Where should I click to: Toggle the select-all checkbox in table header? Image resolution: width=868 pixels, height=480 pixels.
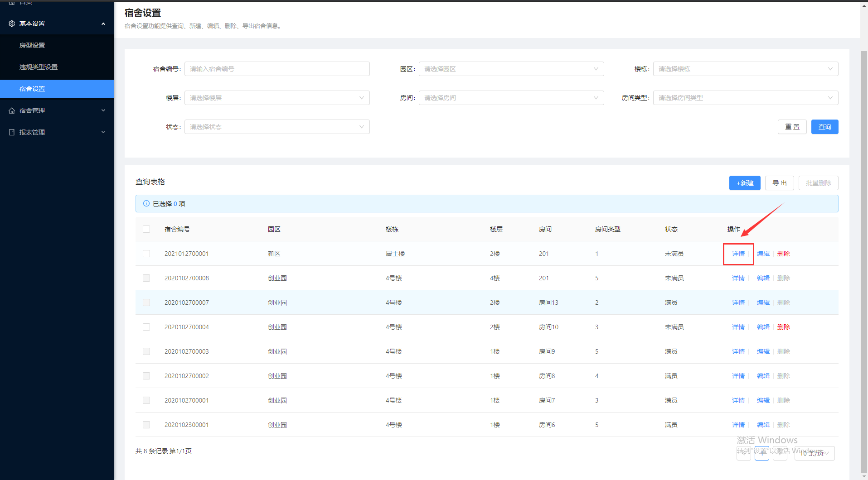click(x=146, y=229)
